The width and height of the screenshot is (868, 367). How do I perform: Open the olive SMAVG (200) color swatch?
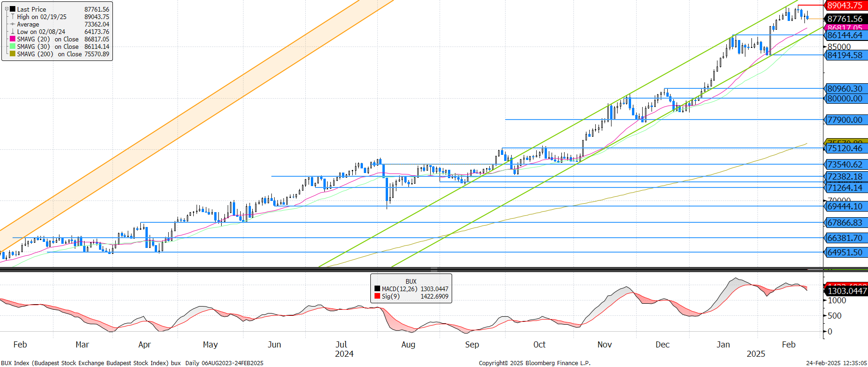point(13,54)
